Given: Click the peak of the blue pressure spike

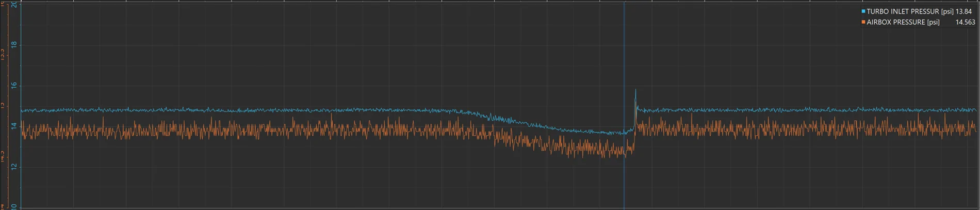Looking at the screenshot, I should pyautogui.click(x=635, y=90).
